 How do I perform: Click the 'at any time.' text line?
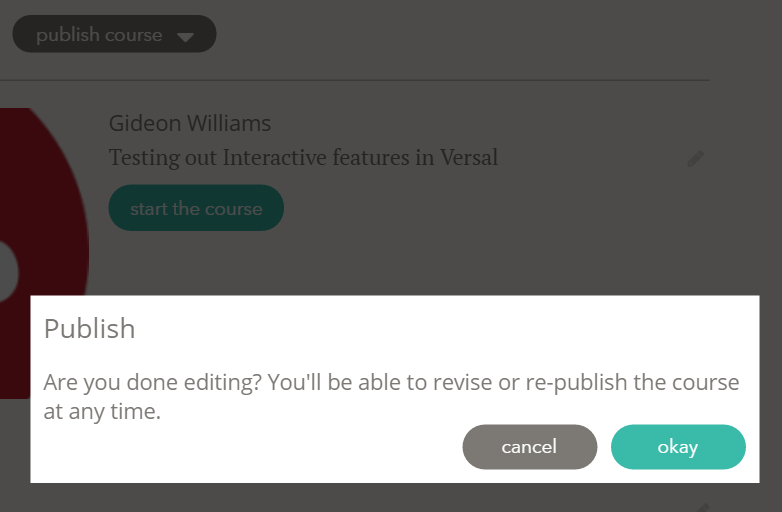click(x=102, y=411)
